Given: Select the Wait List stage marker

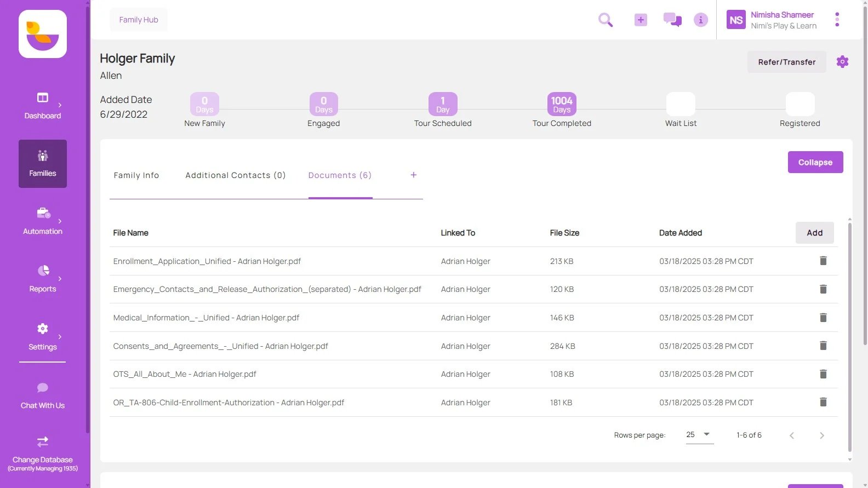Looking at the screenshot, I should 681,104.
